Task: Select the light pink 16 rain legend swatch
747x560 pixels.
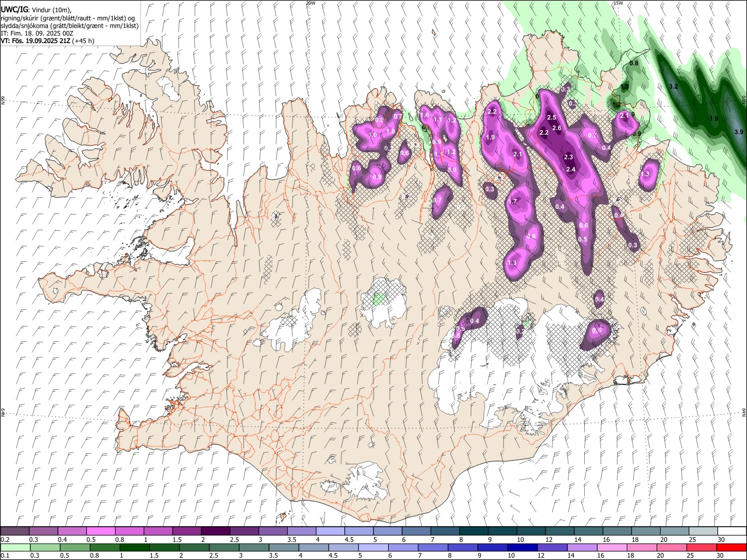Action: click(x=612, y=548)
